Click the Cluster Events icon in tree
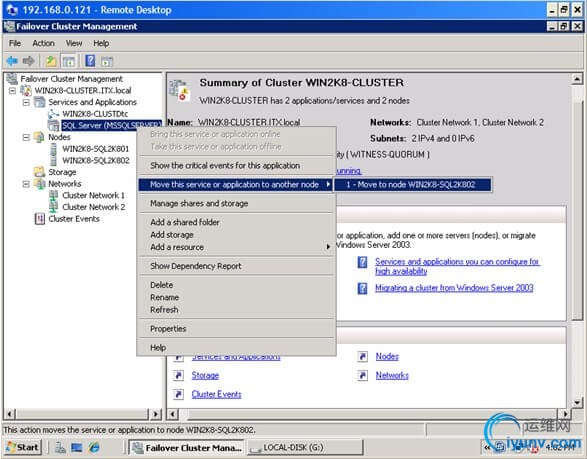This screenshot has width=587, height=459. pos(40,219)
